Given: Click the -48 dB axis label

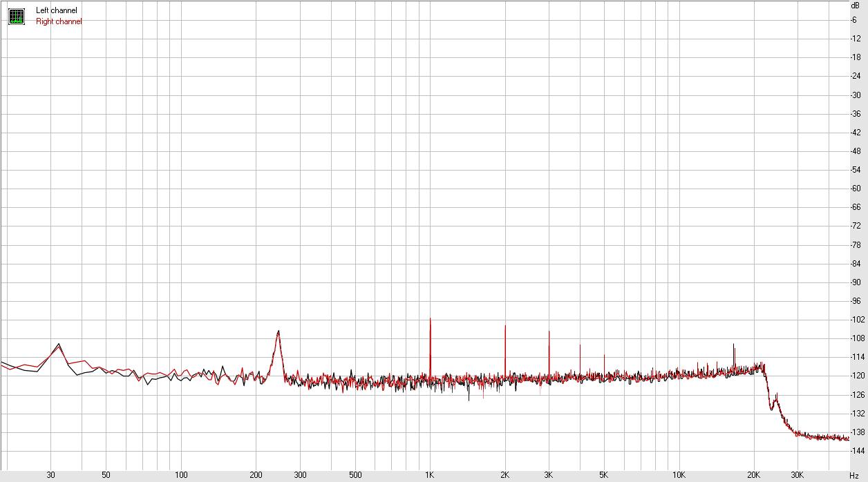Looking at the screenshot, I should [855, 151].
